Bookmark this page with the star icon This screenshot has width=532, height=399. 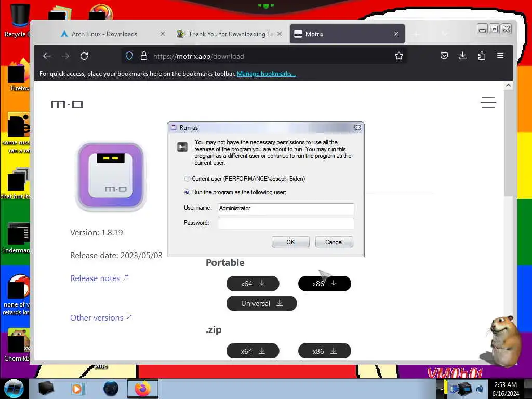point(399,56)
